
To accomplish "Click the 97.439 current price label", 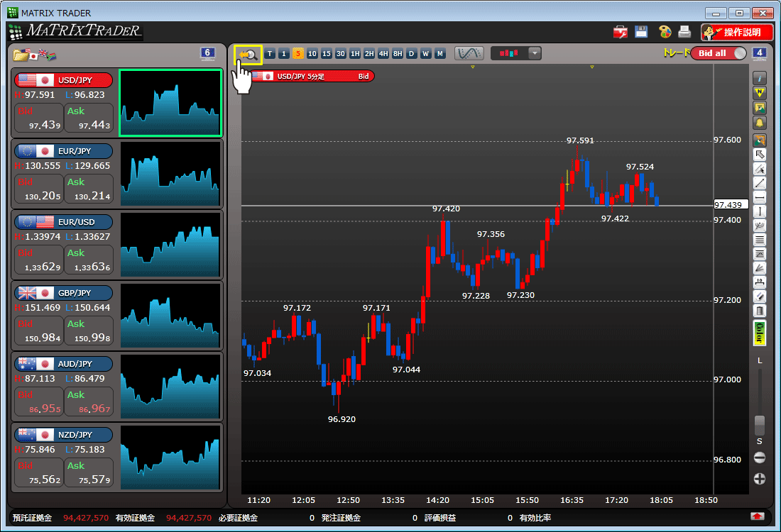I will [731, 204].
